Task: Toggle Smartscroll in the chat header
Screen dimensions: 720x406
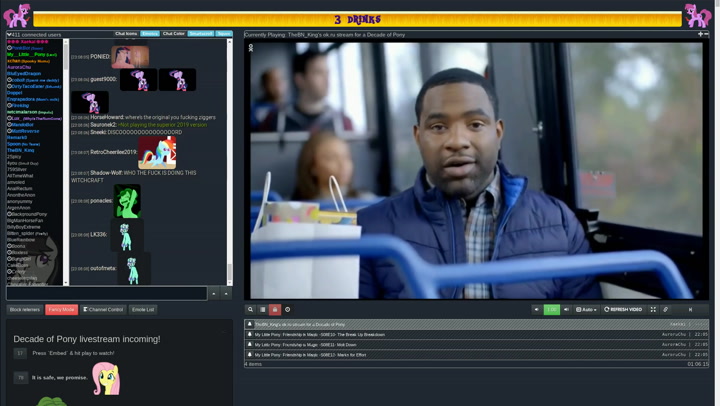Action: [201, 34]
